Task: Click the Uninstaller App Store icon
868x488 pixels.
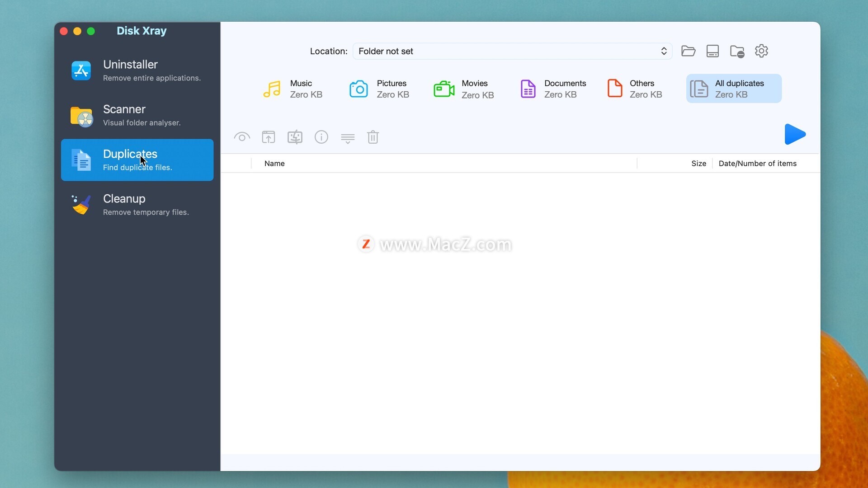Action: coord(81,70)
